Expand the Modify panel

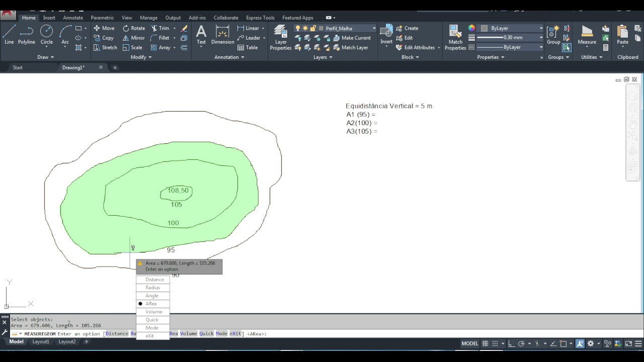141,57
